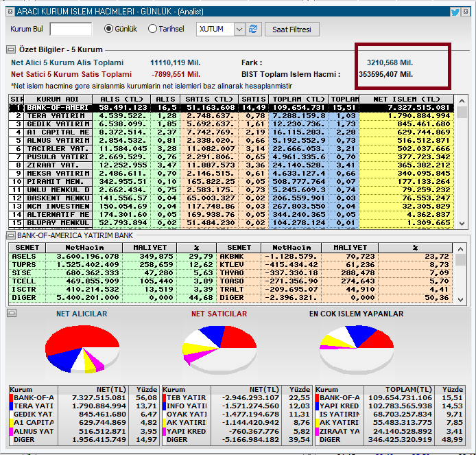Click the refresh icon next to XUTUM
Screen dimensions: 476x455
click(x=253, y=29)
